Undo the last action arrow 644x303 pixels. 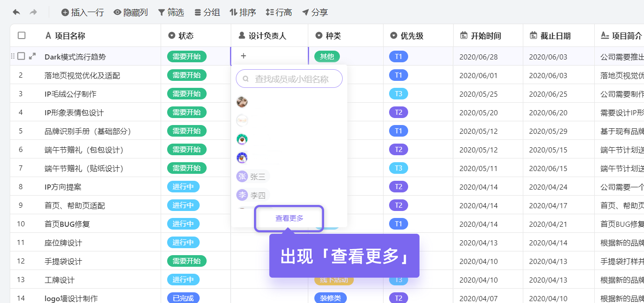pos(16,12)
